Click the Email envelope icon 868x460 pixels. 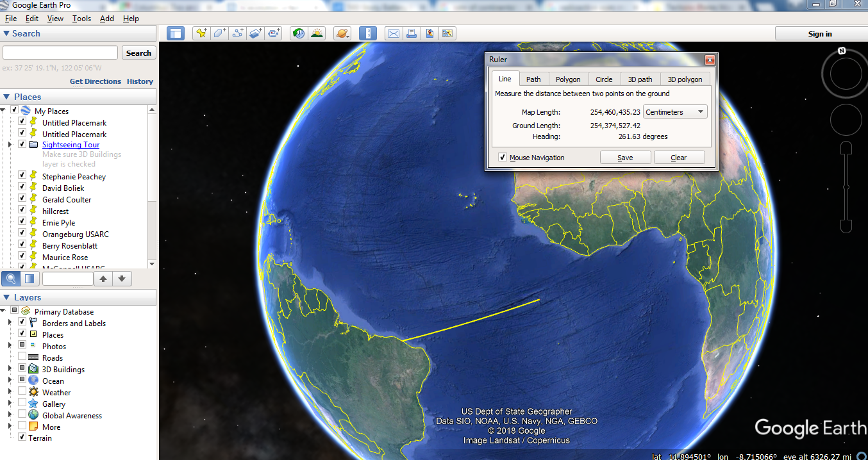click(393, 33)
